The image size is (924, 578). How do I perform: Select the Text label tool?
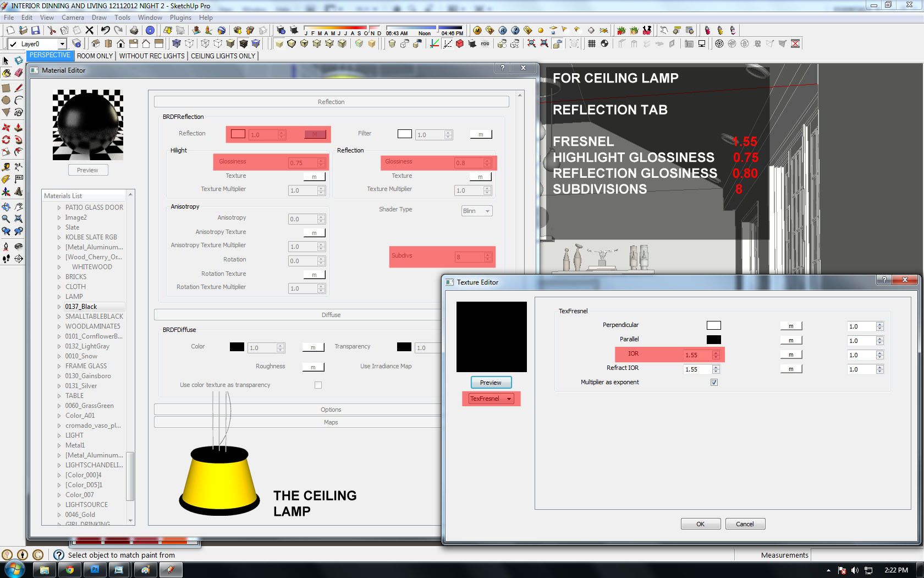18,179
